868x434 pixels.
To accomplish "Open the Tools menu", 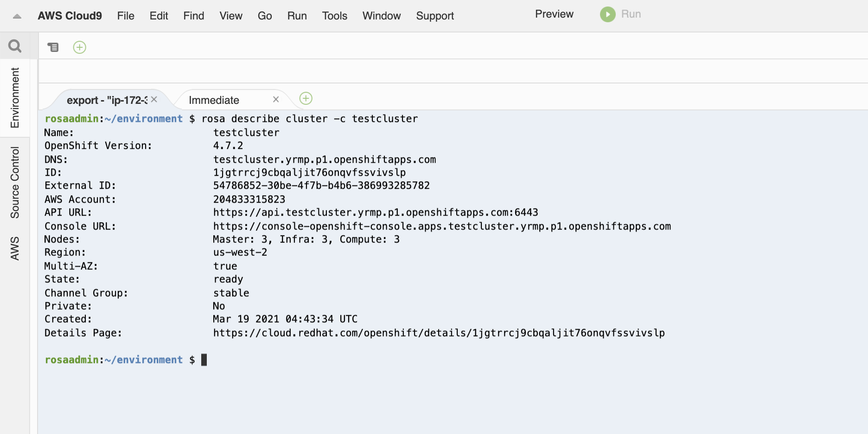I will tap(335, 16).
